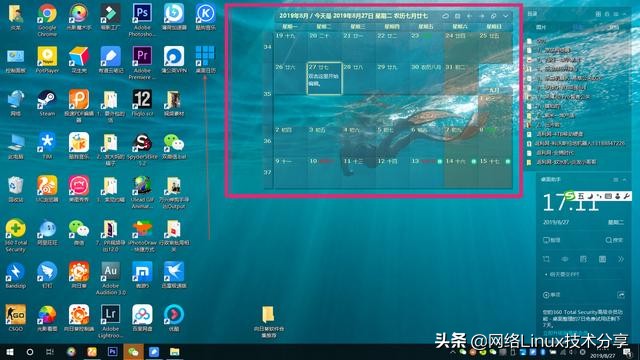Add a new 事项 item
This screenshot has width=640, height=360.
point(551,295)
